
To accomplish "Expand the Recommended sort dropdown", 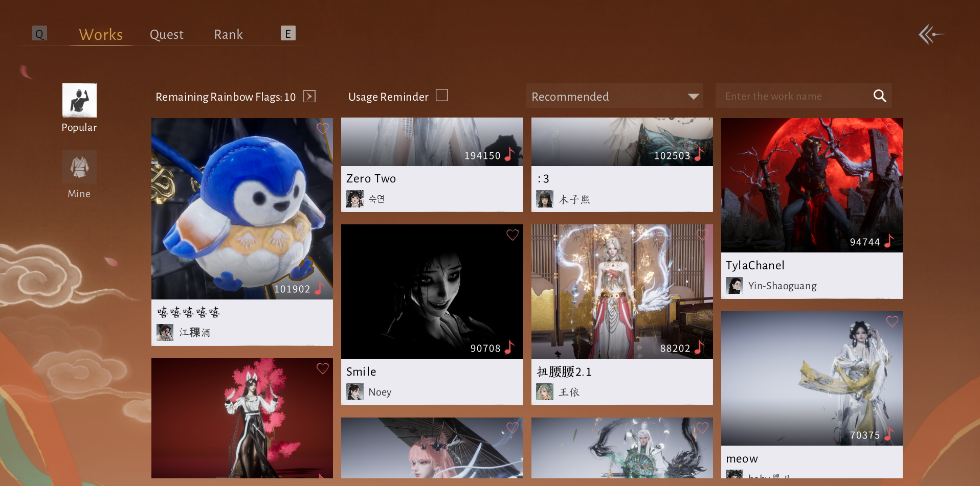I will point(614,96).
